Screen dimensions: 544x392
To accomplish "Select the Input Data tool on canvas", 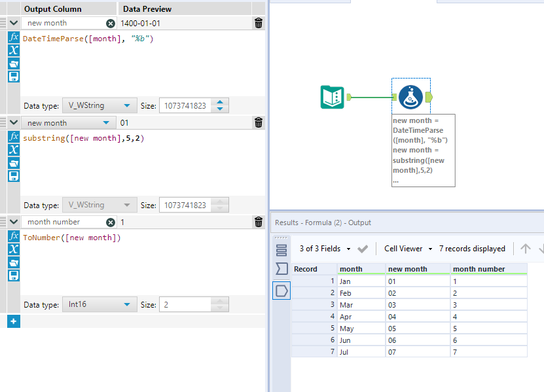I will 333,98.
